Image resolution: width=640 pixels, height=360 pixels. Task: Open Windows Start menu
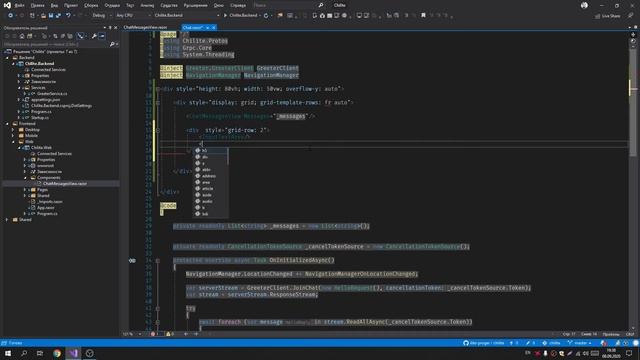8,353
